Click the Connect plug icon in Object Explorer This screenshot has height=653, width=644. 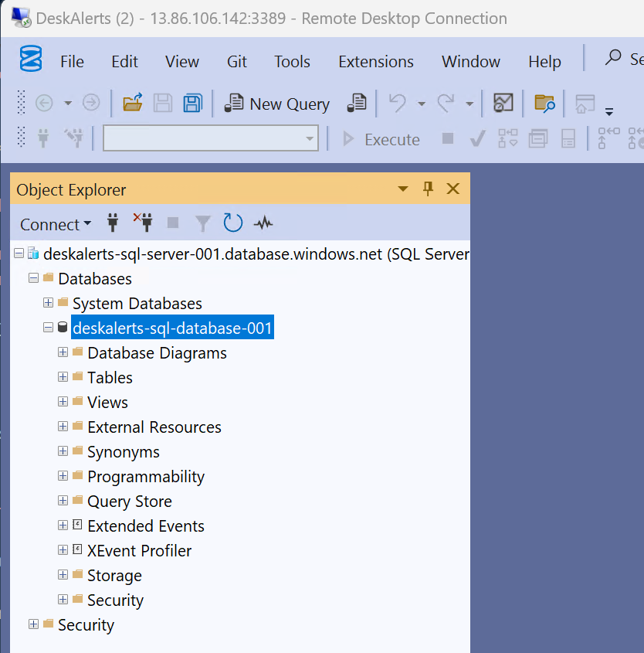pos(112,223)
